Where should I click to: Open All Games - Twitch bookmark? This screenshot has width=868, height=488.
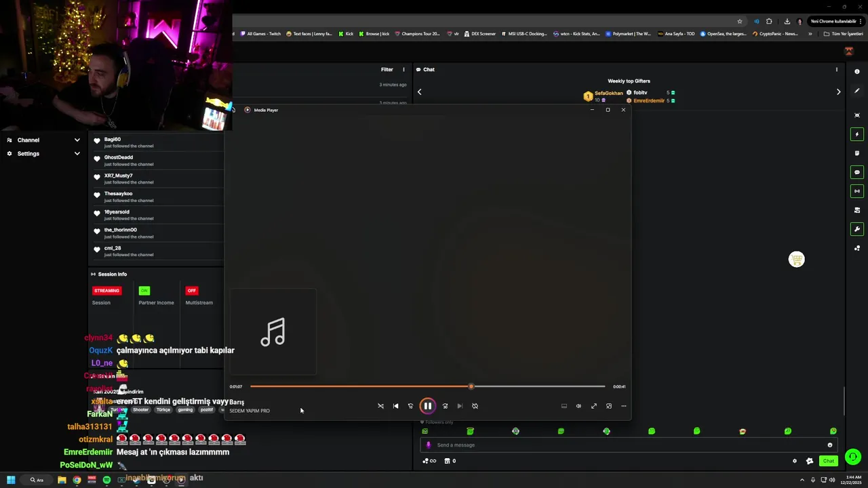tap(261, 34)
